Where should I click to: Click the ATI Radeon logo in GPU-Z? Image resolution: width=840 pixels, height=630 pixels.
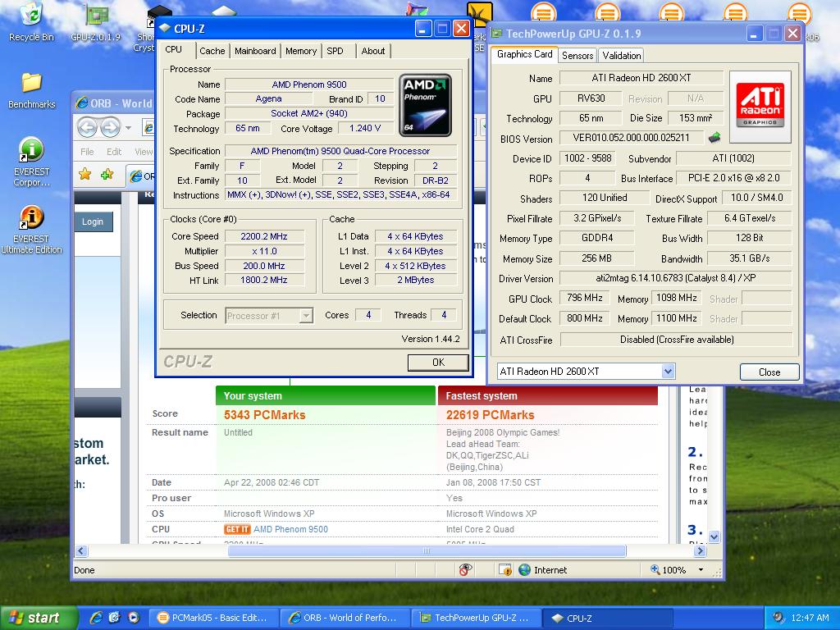[760, 107]
